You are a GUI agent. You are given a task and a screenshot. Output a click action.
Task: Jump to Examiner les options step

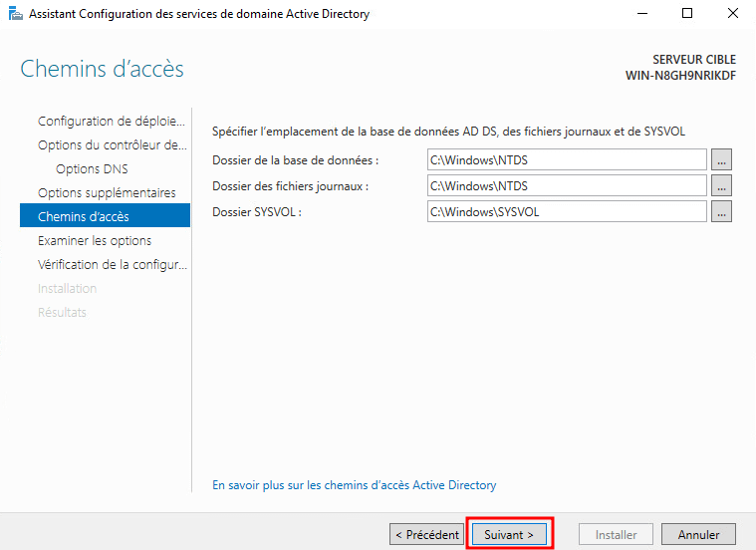95,241
